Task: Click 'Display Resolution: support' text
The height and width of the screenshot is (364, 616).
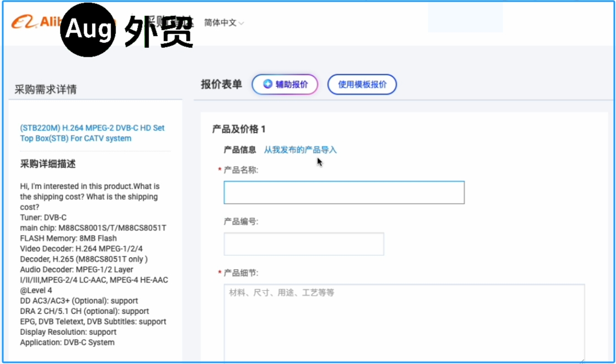Action: coord(68,332)
